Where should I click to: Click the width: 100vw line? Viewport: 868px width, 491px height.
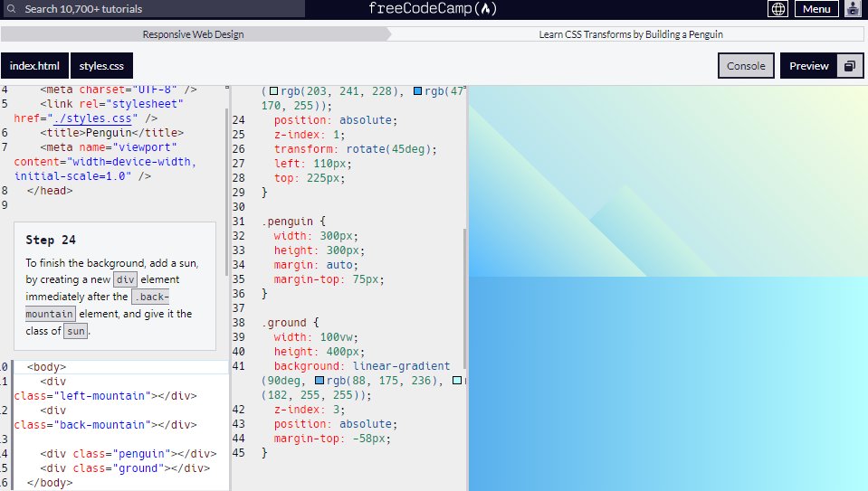316,336
